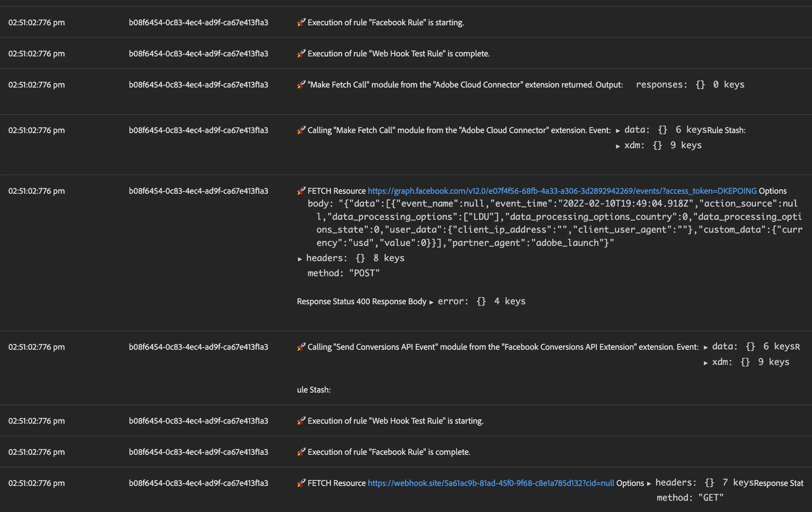Click the 'Response Status 400 Response Body' text

point(362,302)
